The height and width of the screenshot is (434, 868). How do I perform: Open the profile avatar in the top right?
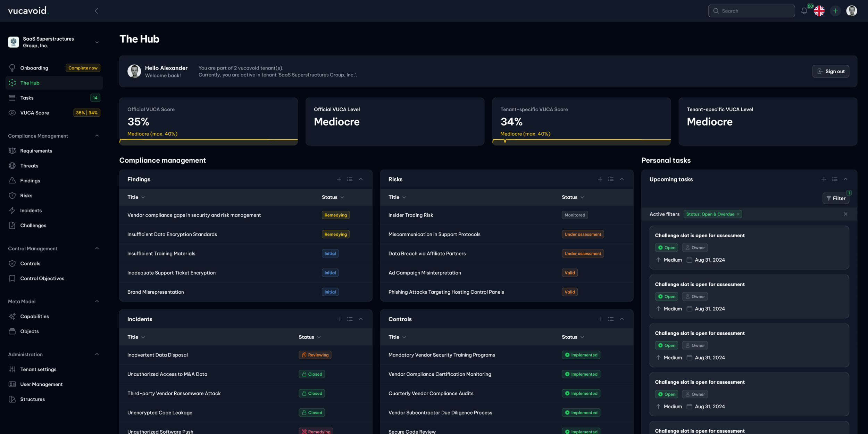(x=852, y=11)
